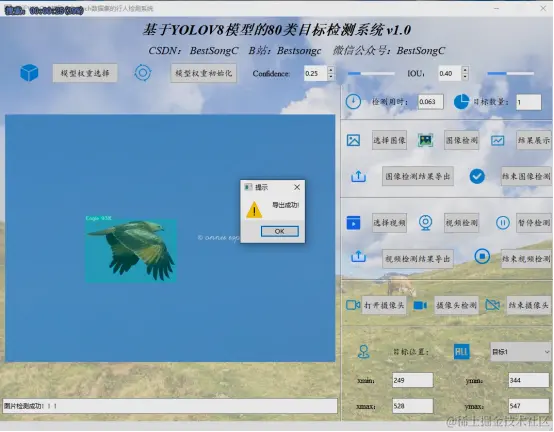Click the chart icon beside 结果展示

tap(497, 141)
